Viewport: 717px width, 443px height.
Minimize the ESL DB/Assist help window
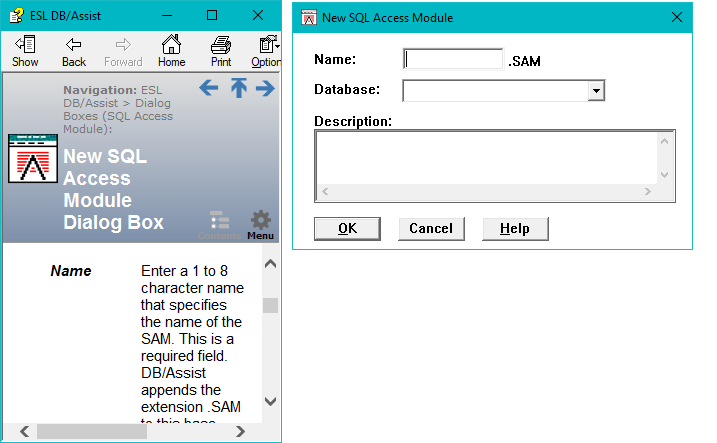(x=167, y=16)
